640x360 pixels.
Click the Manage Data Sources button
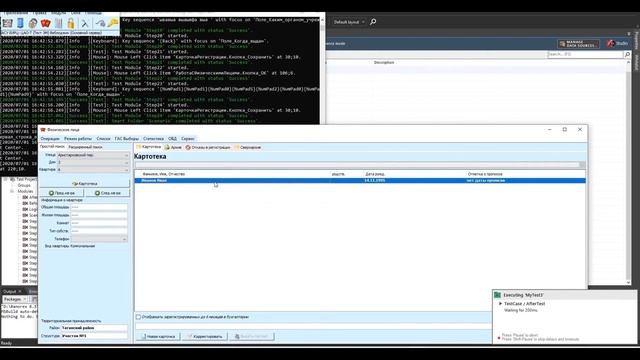tap(578, 44)
